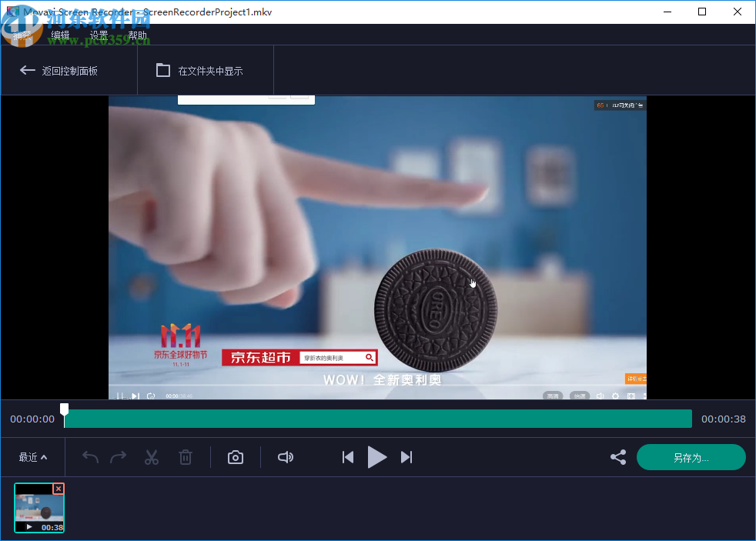Viewport: 756px width, 541px height.
Task: Redo the last edit
Action: tap(118, 456)
